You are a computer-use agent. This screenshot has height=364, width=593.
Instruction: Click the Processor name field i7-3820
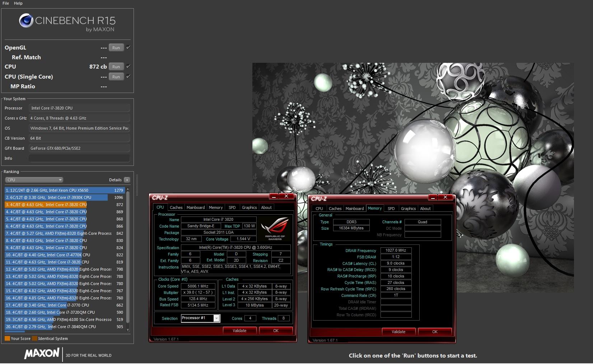tap(79, 108)
